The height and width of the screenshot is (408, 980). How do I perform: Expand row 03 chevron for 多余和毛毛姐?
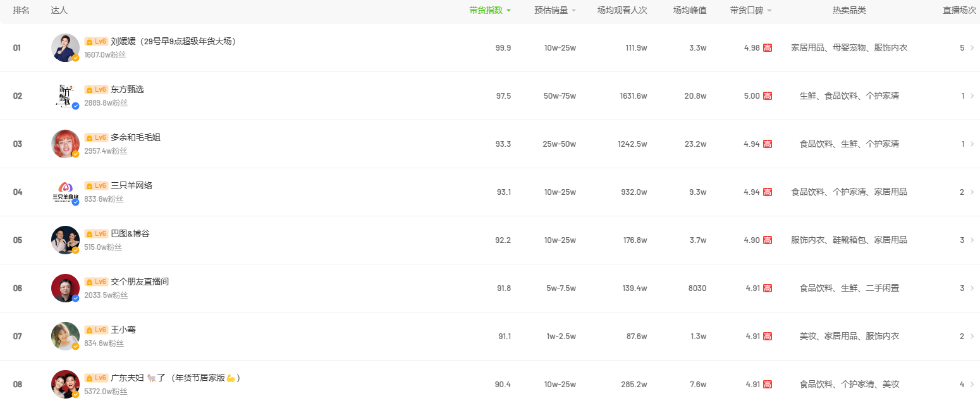coord(972,144)
